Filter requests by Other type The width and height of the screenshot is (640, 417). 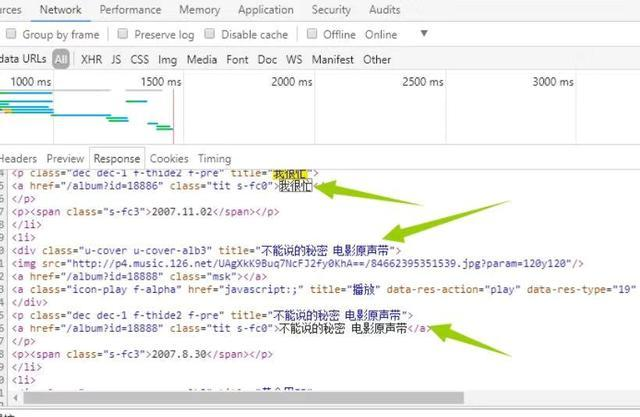pos(377,60)
